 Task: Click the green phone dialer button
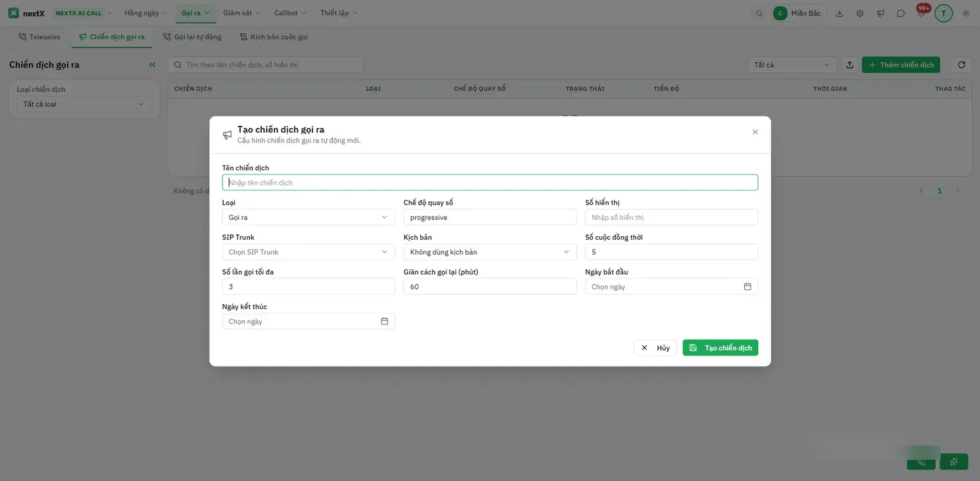pyautogui.click(x=921, y=461)
